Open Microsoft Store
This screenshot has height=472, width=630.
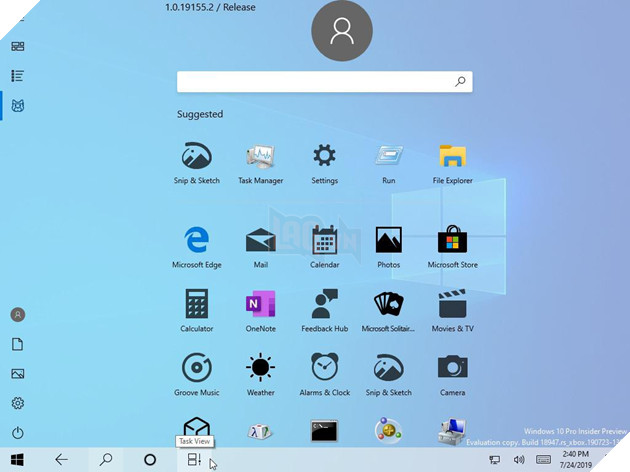click(x=452, y=247)
